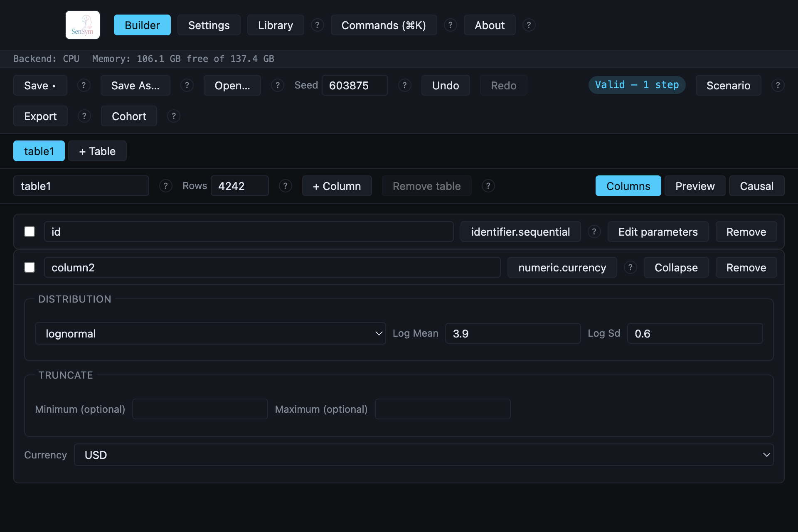Viewport: 798px width, 532px height.
Task: Focus the column2 name field
Action: coord(272,267)
